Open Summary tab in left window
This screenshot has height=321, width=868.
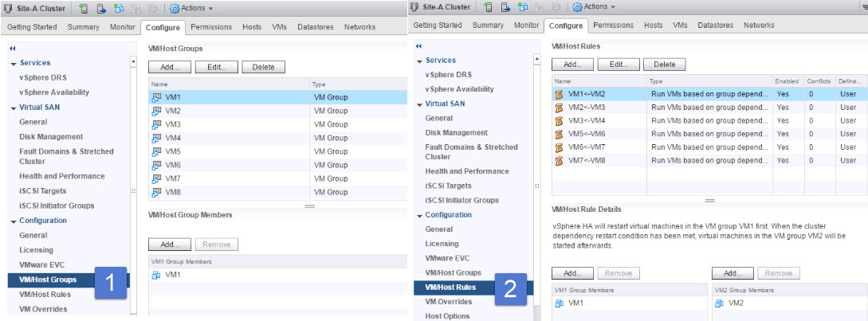click(84, 26)
